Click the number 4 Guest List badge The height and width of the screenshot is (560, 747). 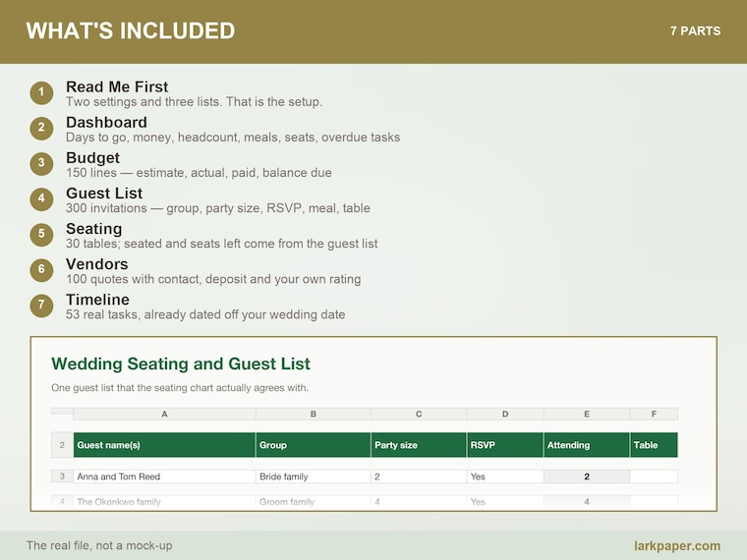[x=41, y=199]
